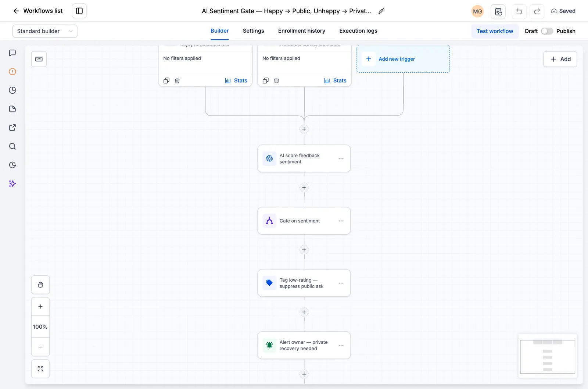Open the pie chart stats sidebar icon
The width and height of the screenshot is (588, 389).
click(12, 90)
